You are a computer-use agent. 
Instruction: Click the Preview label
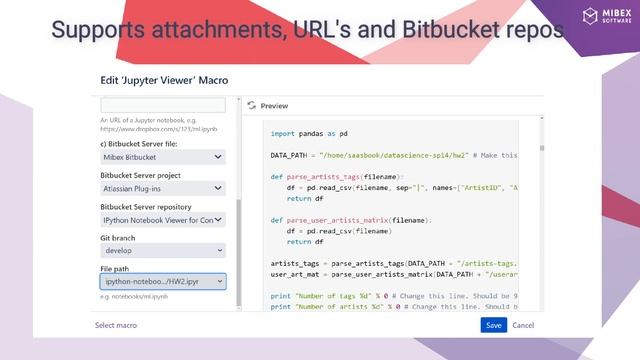pos(274,106)
